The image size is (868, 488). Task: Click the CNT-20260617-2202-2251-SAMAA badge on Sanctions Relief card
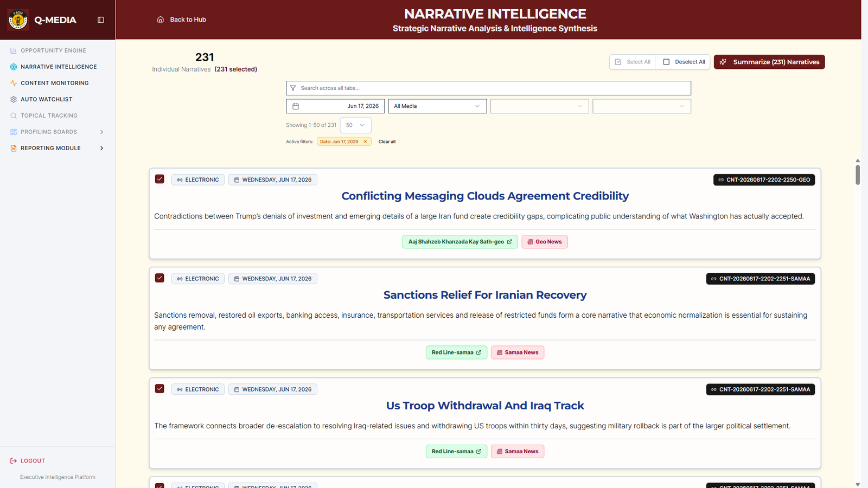tap(761, 279)
